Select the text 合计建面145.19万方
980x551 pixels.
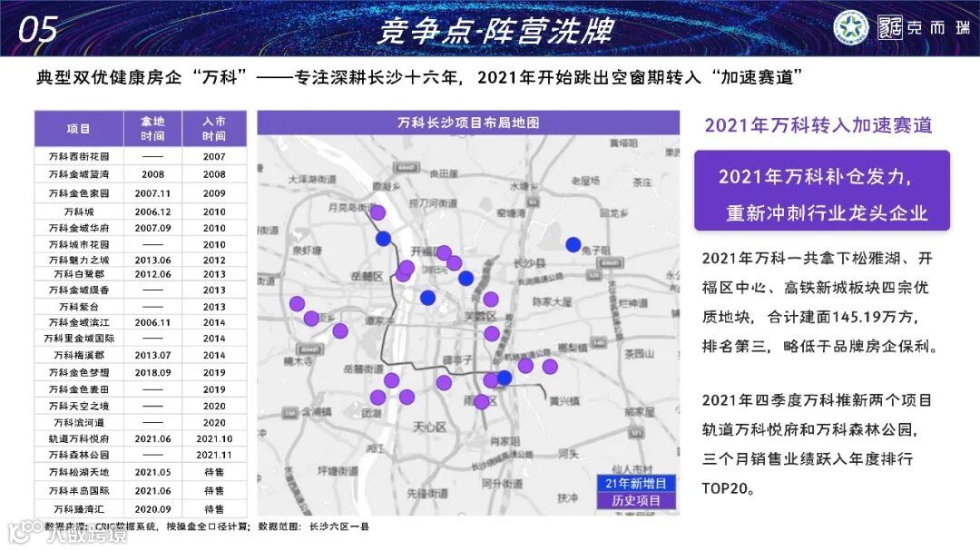coord(841,317)
